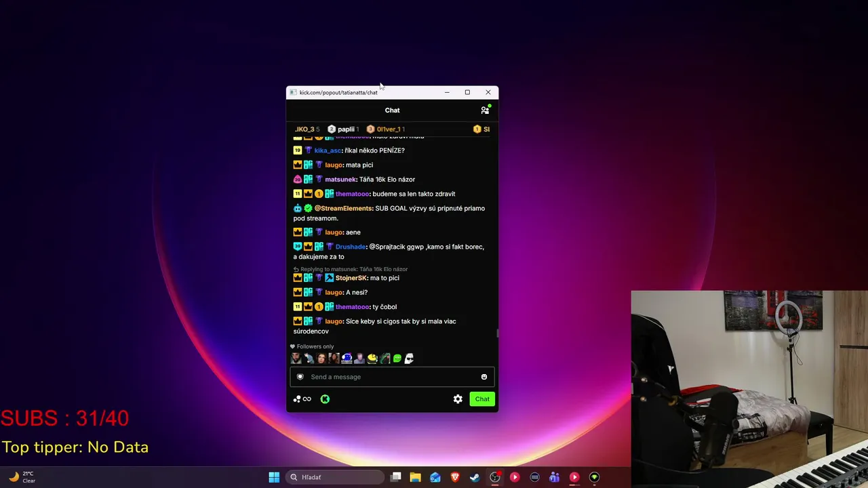Click username @StreamElements in chat

[x=343, y=208]
